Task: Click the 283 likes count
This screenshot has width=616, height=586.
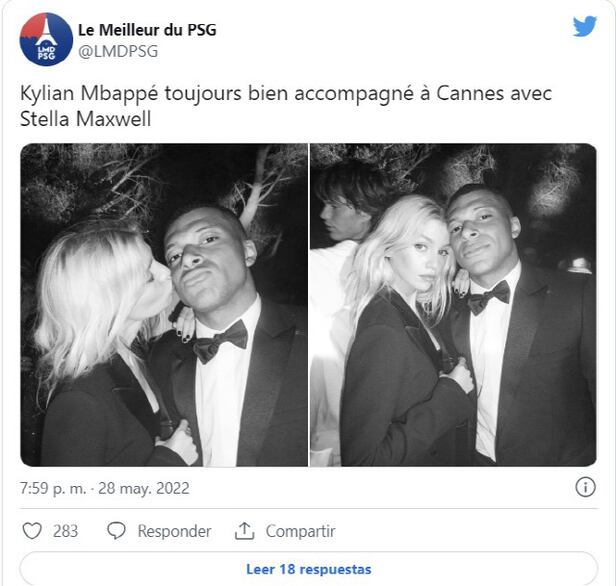Action: coord(65,531)
